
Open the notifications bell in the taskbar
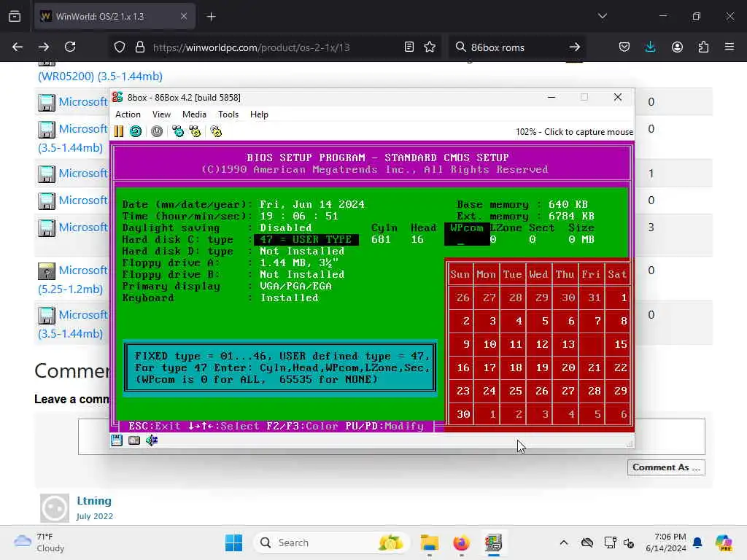tap(697, 542)
